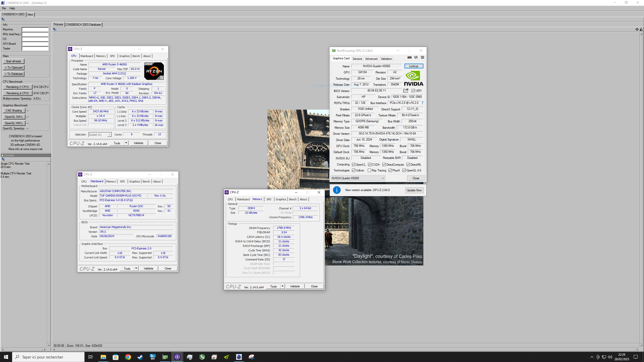Open the Help menu
Image resolution: width=644 pixels, height=362 pixels.
pos(12,8)
